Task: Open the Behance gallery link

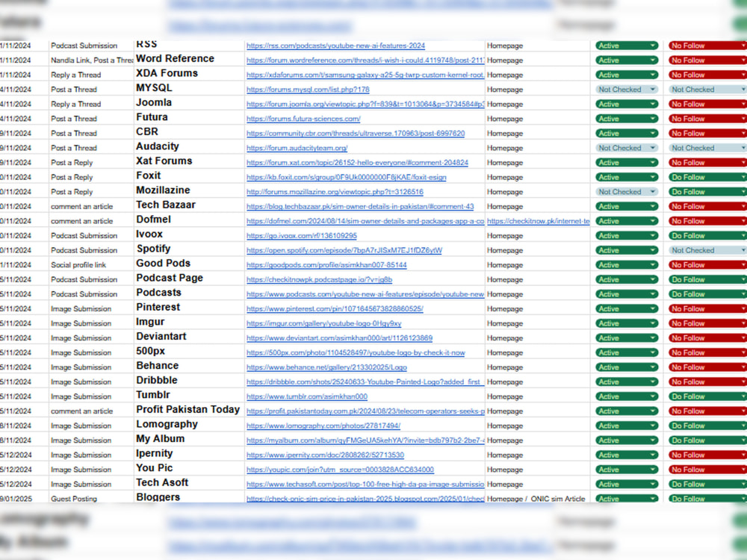Action: coord(327,367)
